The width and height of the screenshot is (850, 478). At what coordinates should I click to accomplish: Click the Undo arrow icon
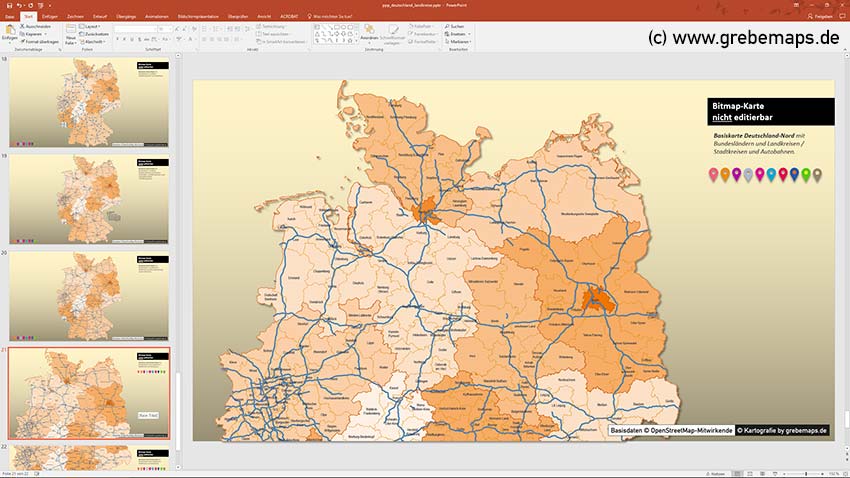(18, 5)
